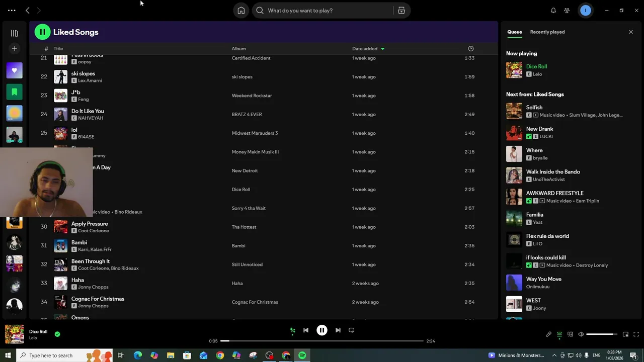Switch to the Recently played tab
Viewport: 644px width, 362px height.
tap(547, 32)
